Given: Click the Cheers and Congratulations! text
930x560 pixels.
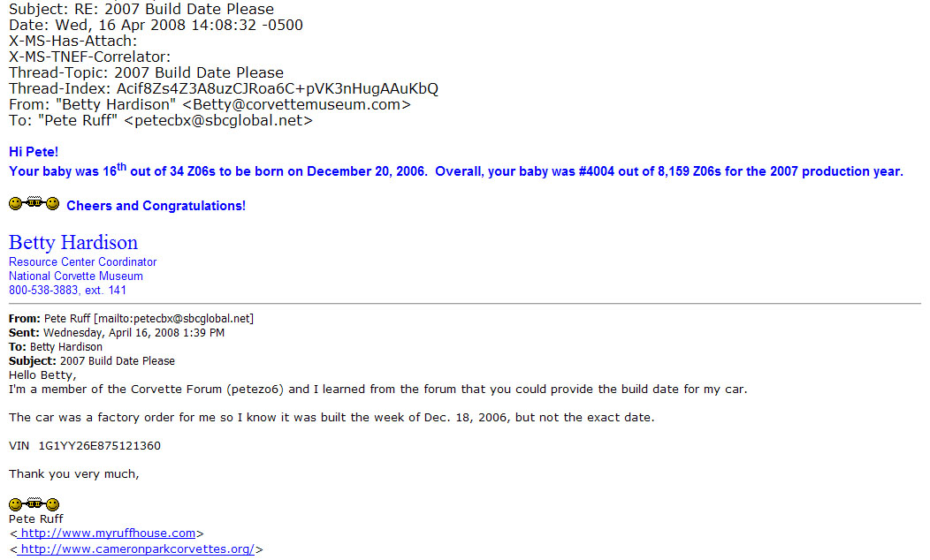Looking at the screenshot, I should pyautogui.click(x=156, y=206).
